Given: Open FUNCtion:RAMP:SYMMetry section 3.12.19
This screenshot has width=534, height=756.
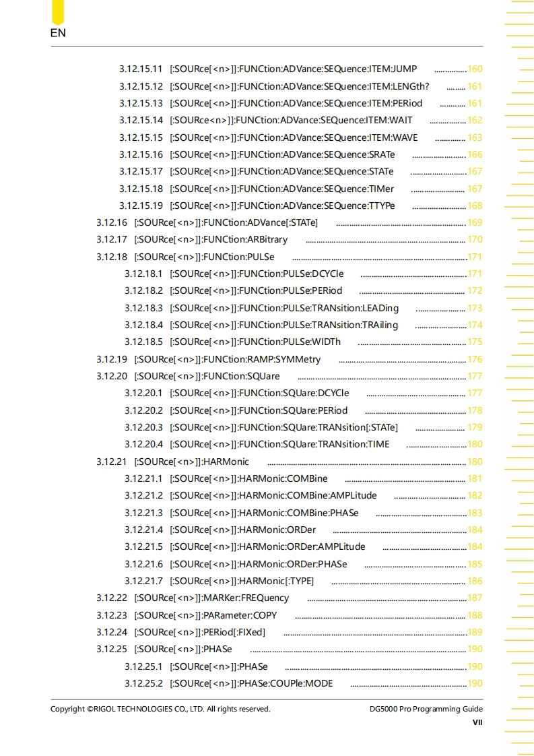Looking at the screenshot, I should [x=227, y=359].
